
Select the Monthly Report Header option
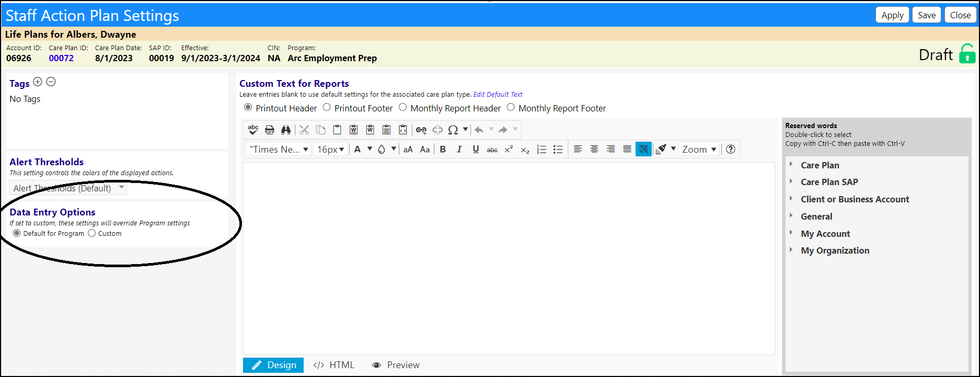pyautogui.click(x=402, y=107)
